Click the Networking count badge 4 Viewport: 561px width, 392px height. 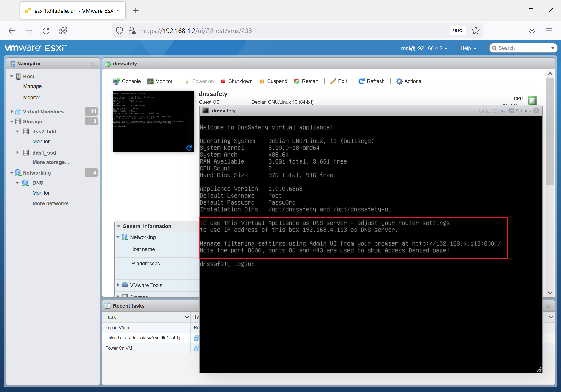tap(91, 172)
